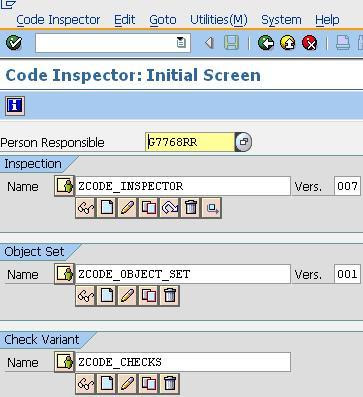Image resolution: width=363 pixels, height=397 pixels.
Task: Click the red Cancel icon
Action: pyautogui.click(x=310, y=43)
